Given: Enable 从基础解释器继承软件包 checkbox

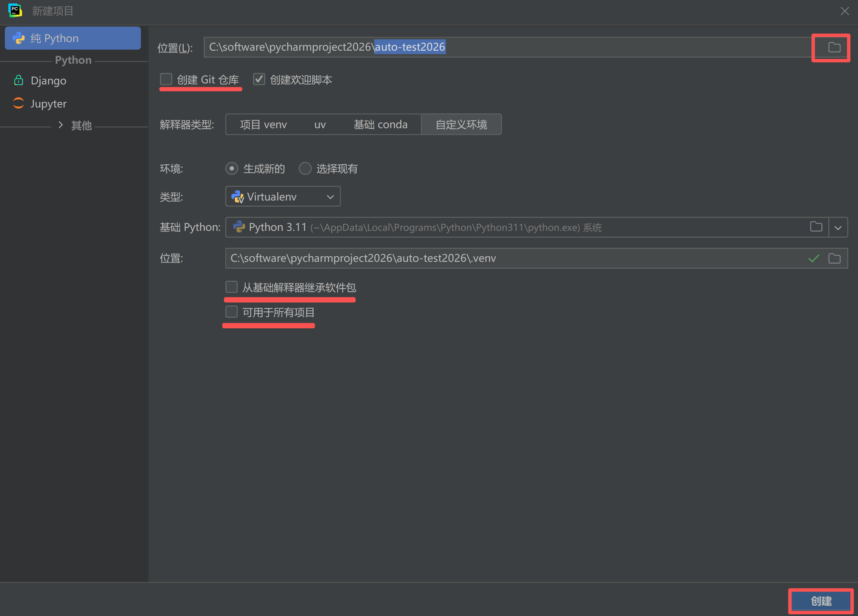Looking at the screenshot, I should click(x=232, y=287).
